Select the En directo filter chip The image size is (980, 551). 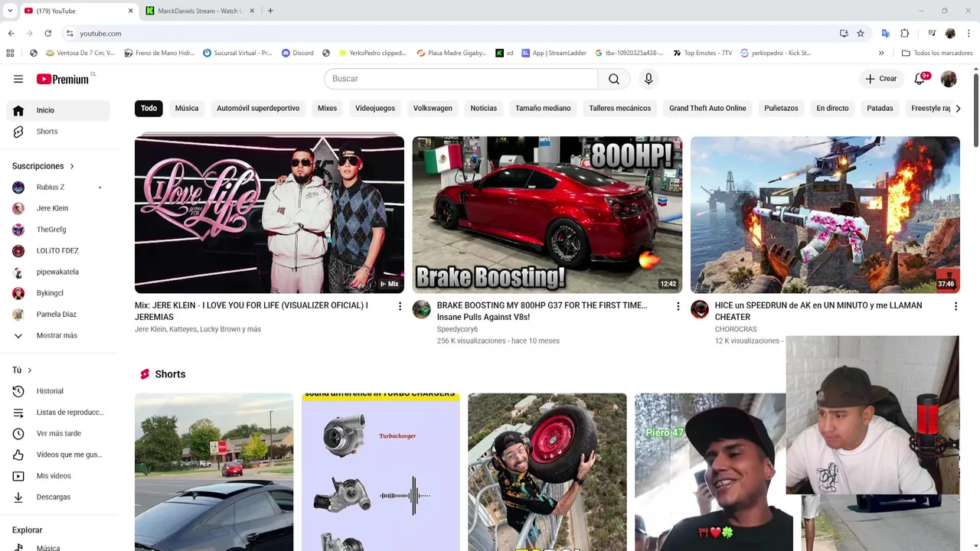pyautogui.click(x=832, y=109)
